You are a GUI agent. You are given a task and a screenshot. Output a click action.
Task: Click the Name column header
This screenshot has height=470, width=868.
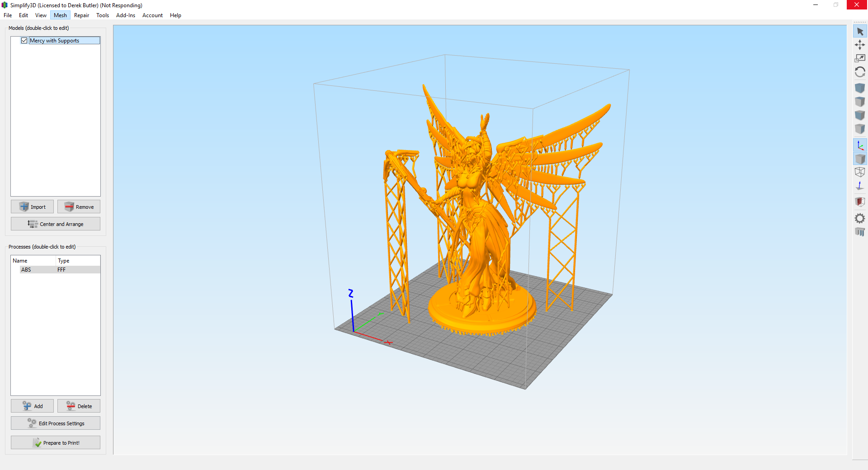coord(33,261)
